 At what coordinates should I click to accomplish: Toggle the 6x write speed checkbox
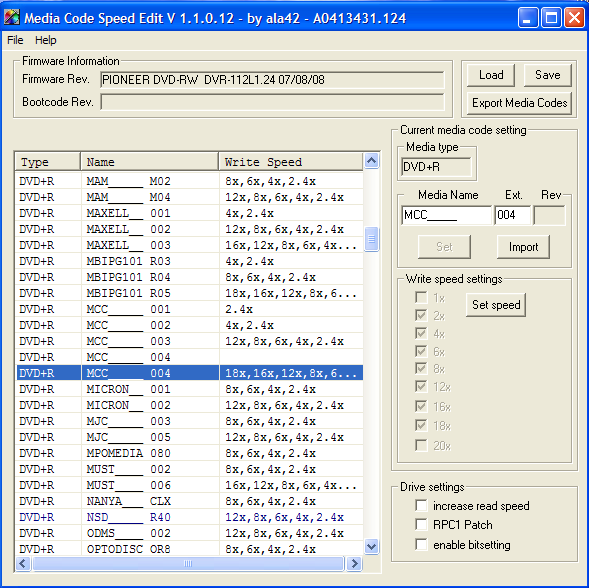(x=421, y=351)
